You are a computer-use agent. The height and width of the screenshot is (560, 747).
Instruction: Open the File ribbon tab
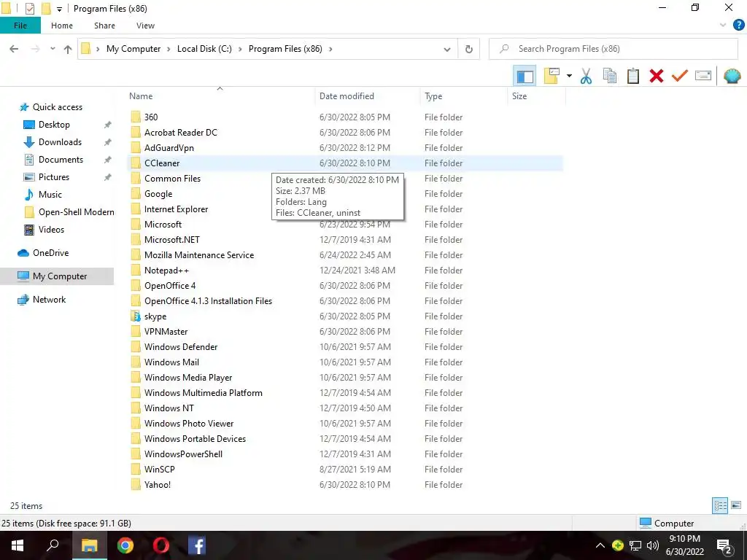pos(20,26)
